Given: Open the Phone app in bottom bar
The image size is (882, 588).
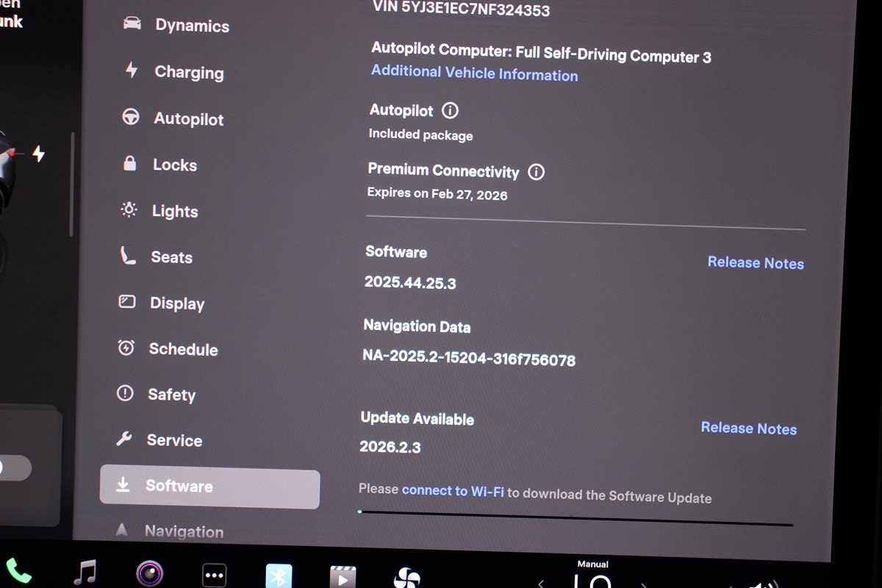Looking at the screenshot, I should 18,571.
